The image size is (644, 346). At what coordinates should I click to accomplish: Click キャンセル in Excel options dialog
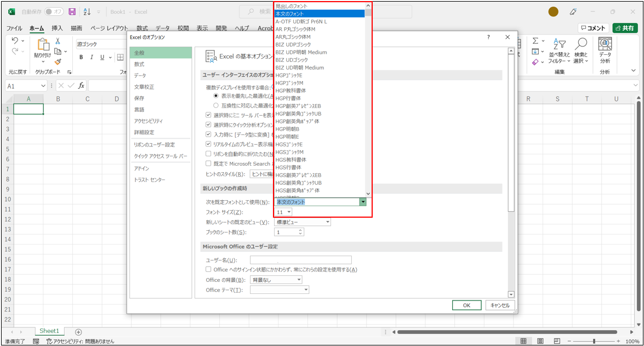pos(500,305)
